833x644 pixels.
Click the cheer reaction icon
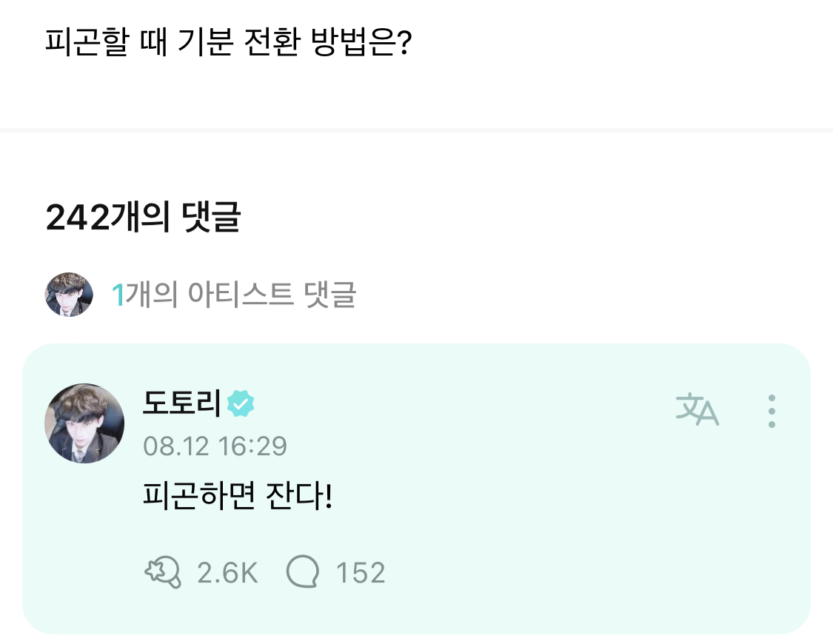(x=162, y=573)
